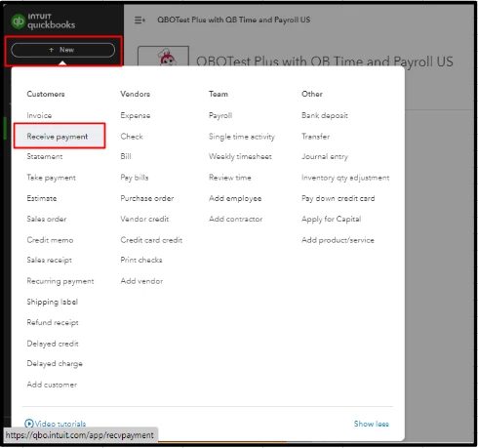Click the Customers column heading
The image size is (478, 448).
(46, 94)
